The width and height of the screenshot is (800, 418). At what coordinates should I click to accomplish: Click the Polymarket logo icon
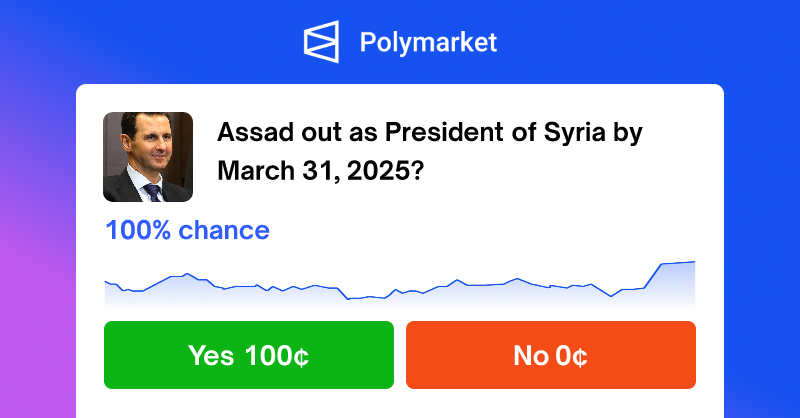point(322,43)
